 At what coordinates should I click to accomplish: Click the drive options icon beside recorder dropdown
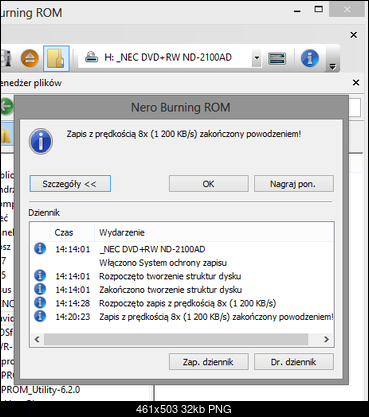point(277,59)
